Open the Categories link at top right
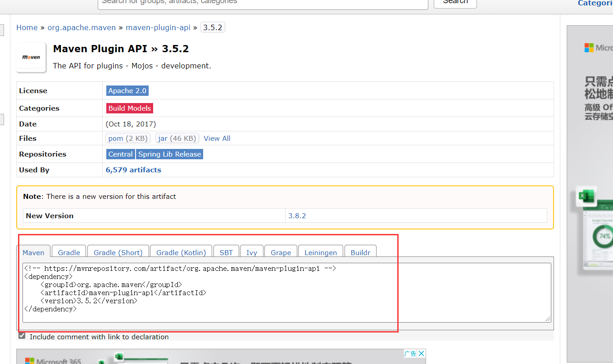 (595, 3)
